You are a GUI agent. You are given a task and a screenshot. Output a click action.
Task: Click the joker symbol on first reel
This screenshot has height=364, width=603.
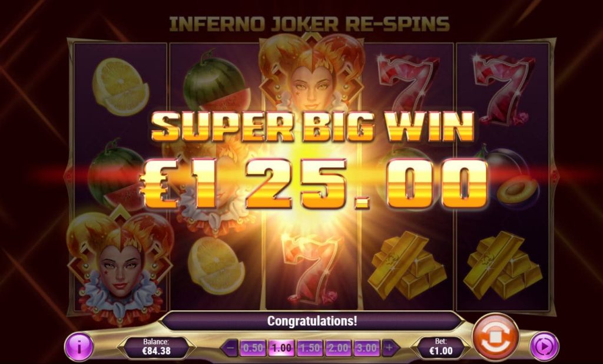(120, 266)
